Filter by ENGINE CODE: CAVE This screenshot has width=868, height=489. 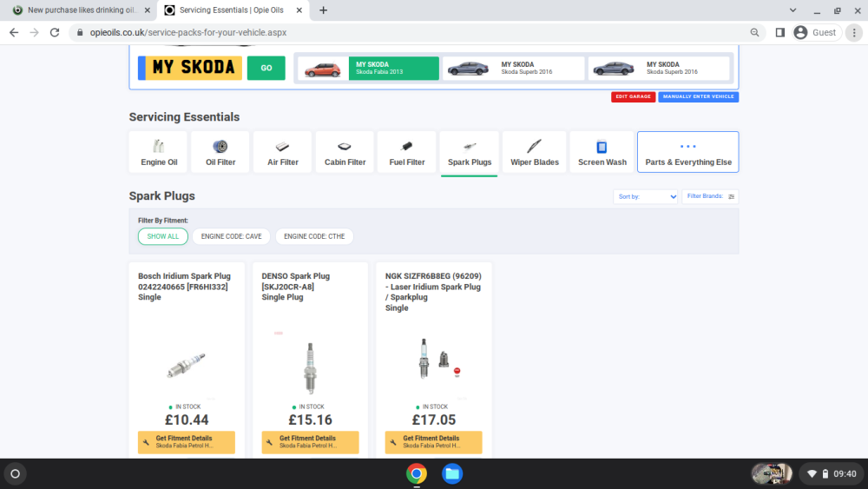click(232, 236)
